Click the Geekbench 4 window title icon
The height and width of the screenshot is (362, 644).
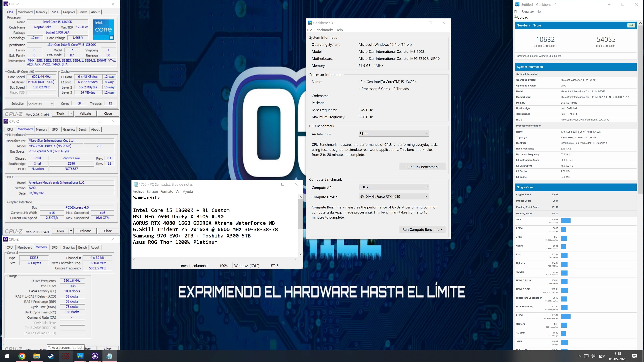[310, 23]
